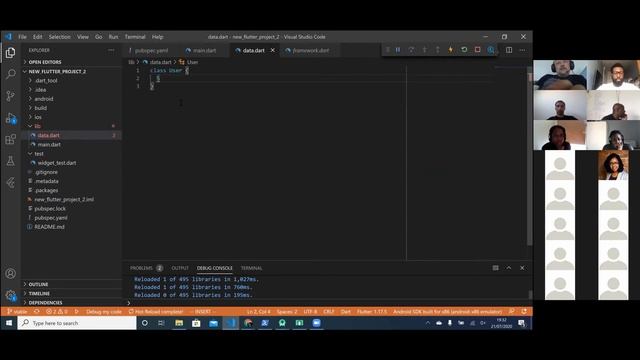Viewport: 640px width, 360px height.
Task: Open Explorer More Actions ellipsis
Action: tap(111, 50)
